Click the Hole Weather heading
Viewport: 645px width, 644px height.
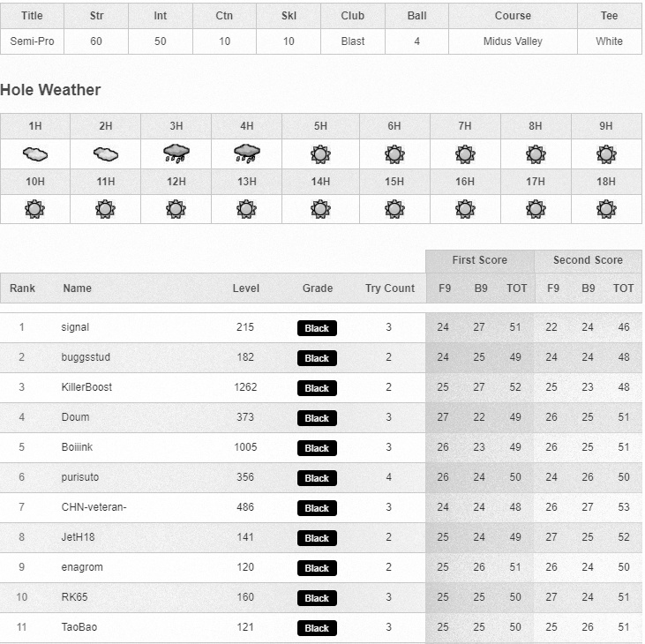point(50,90)
